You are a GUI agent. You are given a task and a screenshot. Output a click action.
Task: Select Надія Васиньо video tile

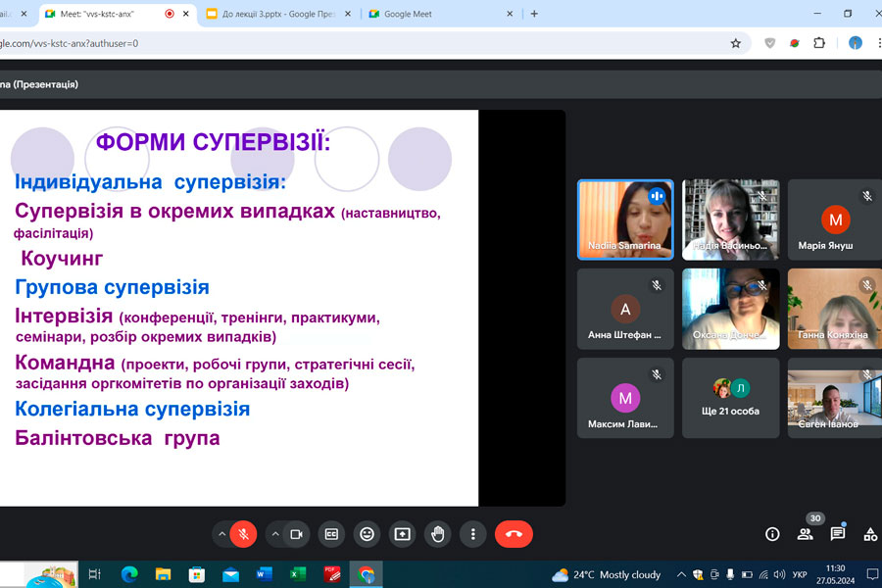pyautogui.click(x=731, y=220)
